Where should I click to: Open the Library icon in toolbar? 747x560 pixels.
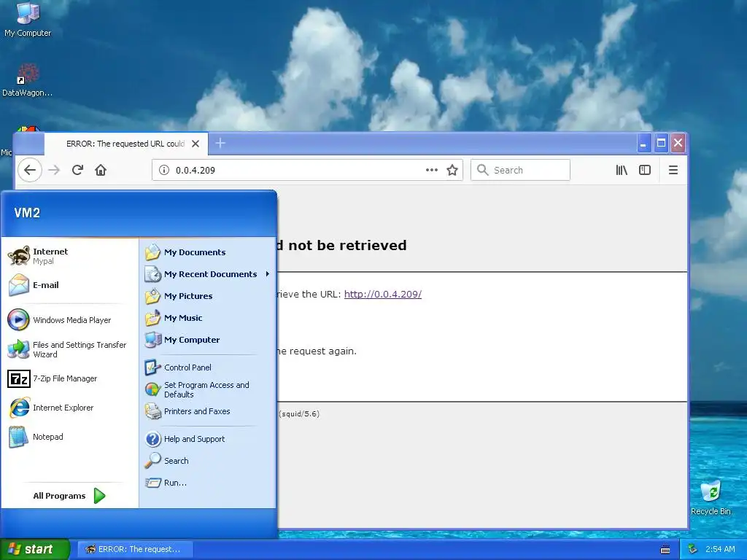click(622, 170)
